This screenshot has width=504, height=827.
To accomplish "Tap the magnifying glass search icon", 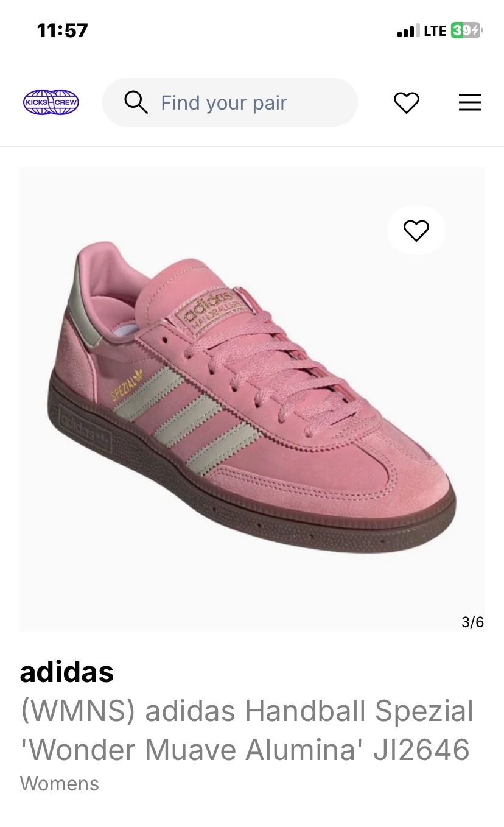I will tap(136, 102).
